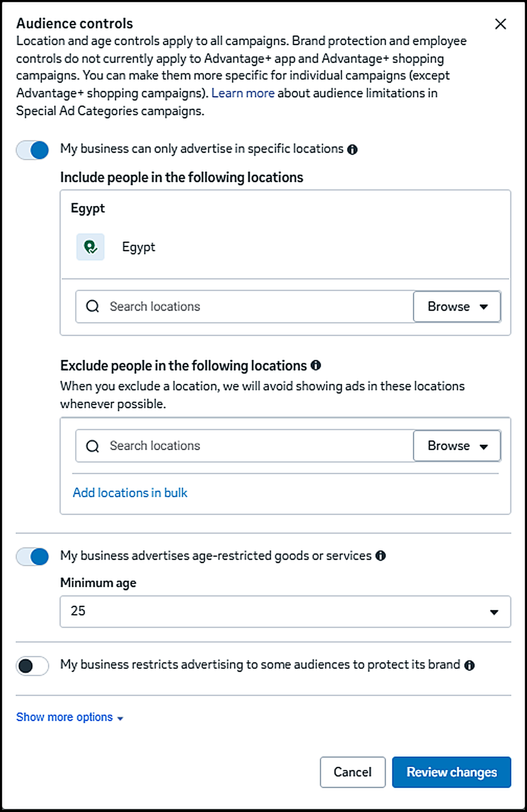Close the Audience controls dialog
Image resolution: width=527 pixels, height=812 pixels.
pyautogui.click(x=501, y=24)
